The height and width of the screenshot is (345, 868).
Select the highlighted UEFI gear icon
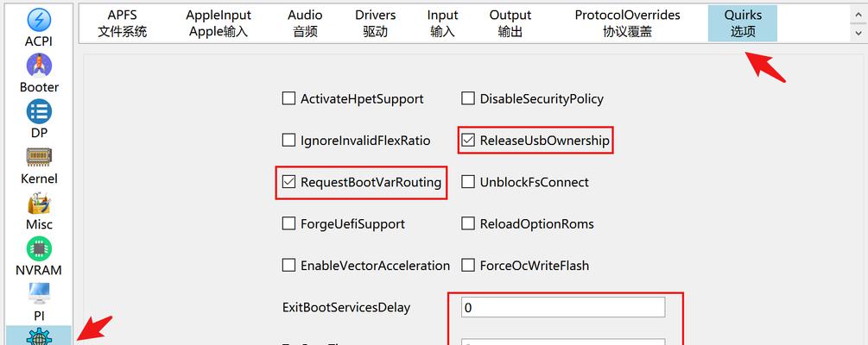point(39,336)
